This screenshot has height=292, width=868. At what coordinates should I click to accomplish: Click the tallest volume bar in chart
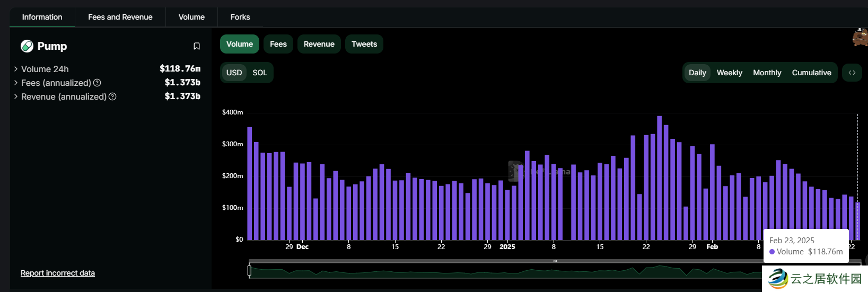pos(659,178)
